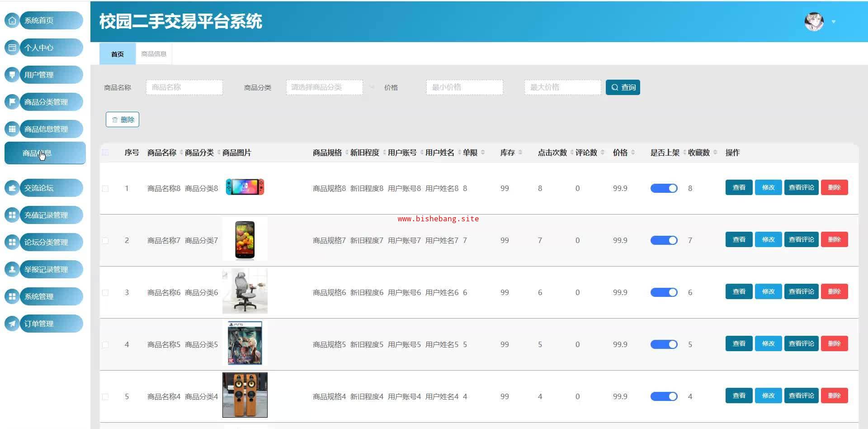
Task: Click the icon beside 系统管理
Action: coord(12,296)
